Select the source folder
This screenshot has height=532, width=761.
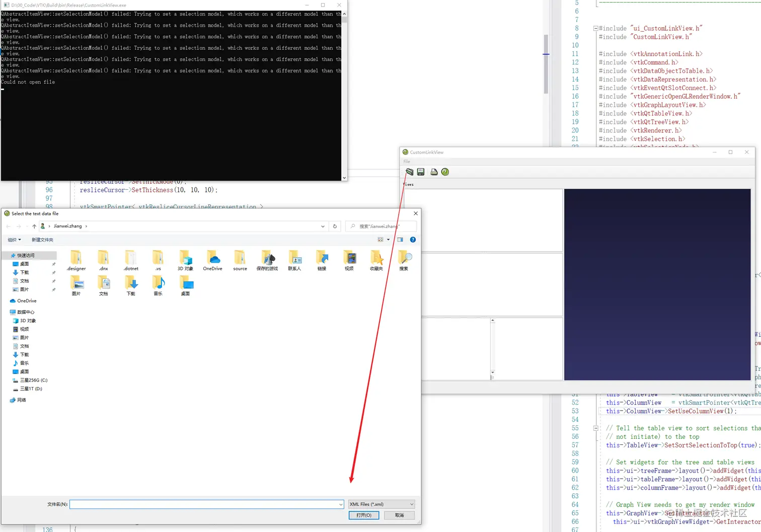pos(240,261)
